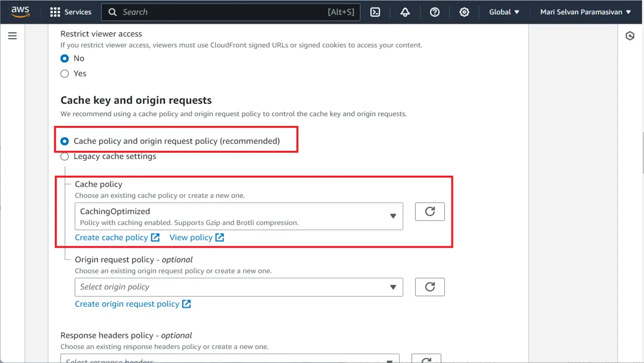Open the AWS home logo
The width and height of the screenshot is (644, 363).
click(x=20, y=12)
